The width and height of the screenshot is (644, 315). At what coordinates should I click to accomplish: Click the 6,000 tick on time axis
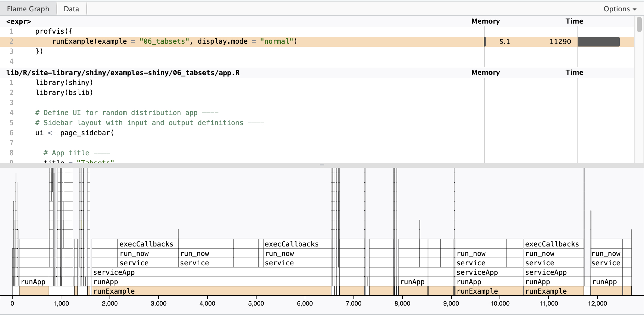click(x=305, y=303)
